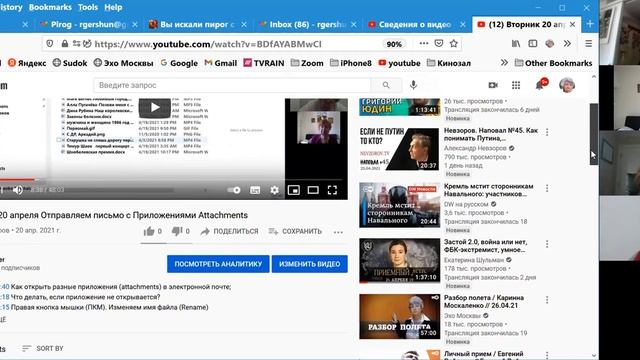This screenshot has width=640, height=360.
Task: Click the play button on the video
Action: [155, 107]
